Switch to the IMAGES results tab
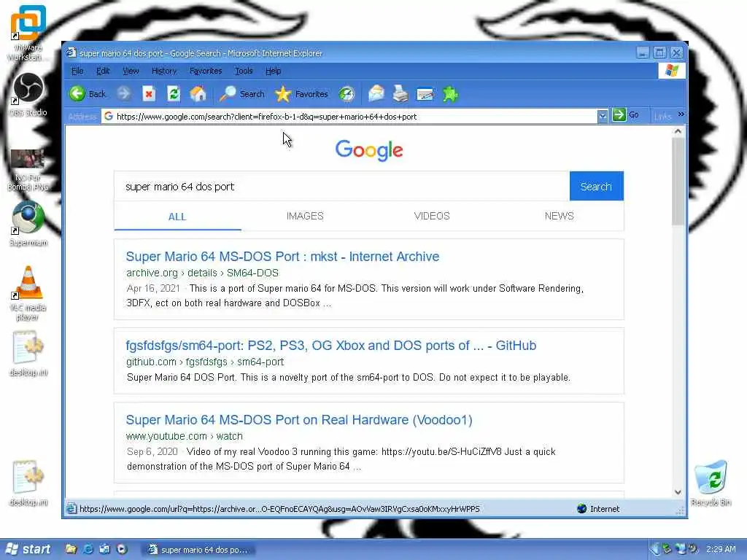Viewport: 747px width, 560px height. 305,216
